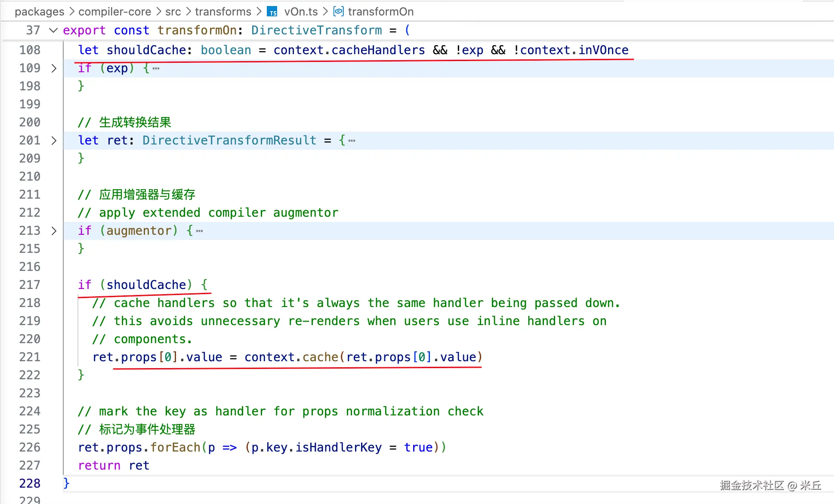Select the src breadcrumb folder
Viewport: 834px width, 504px height.
click(x=173, y=12)
